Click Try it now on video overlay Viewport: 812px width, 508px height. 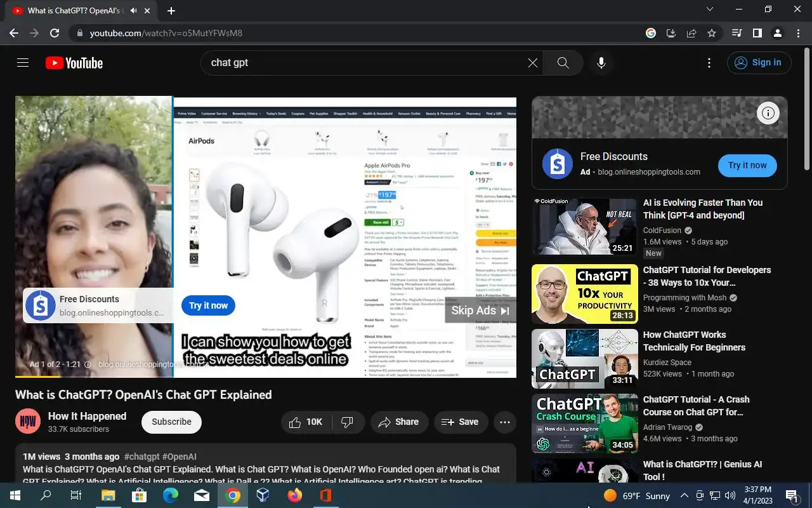[x=208, y=305]
